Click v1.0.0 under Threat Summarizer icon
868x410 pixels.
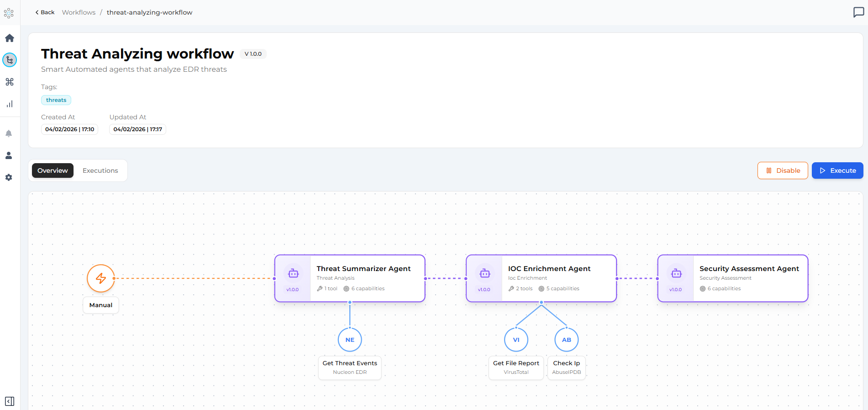[x=292, y=290]
